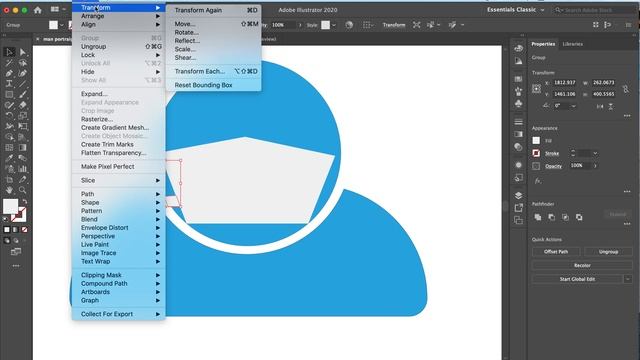This screenshot has width=640, height=360.
Task: Click the W width field
Action: pyautogui.click(x=603, y=82)
